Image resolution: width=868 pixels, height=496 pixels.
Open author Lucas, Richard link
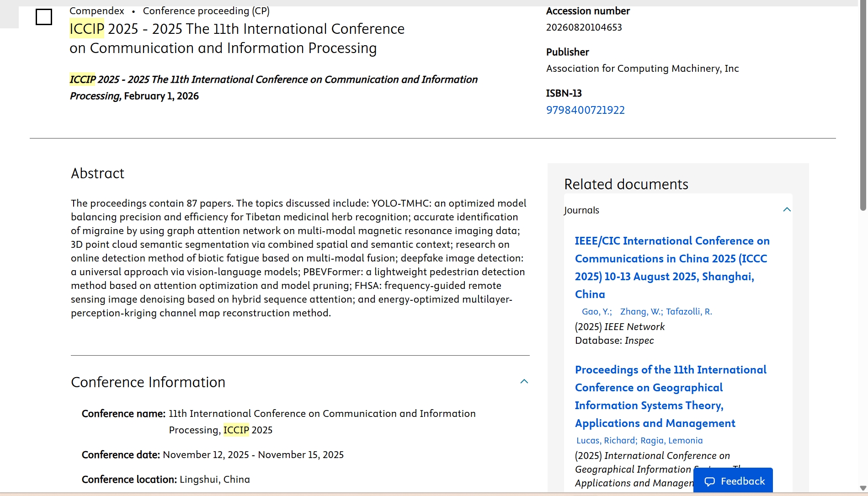pyautogui.click(x=606, y=441)
